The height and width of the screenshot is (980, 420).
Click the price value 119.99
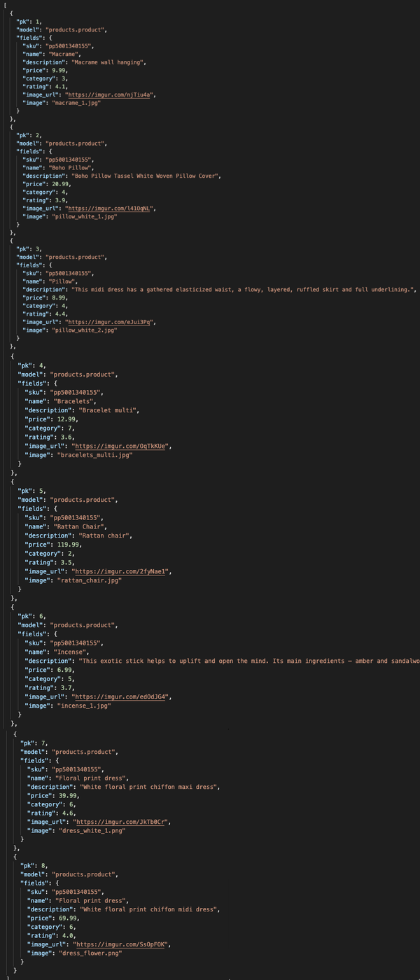[69, 545]
